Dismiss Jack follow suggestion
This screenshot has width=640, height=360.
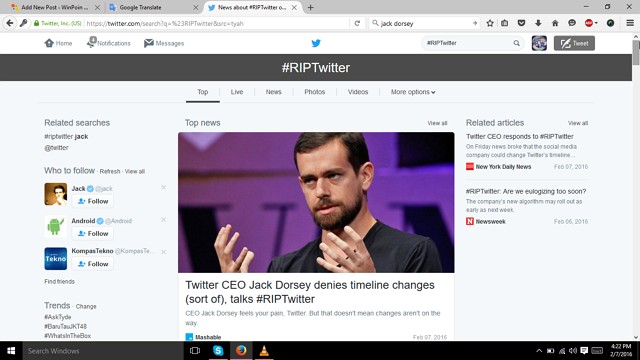pyautogui.click(x=163, y=187)
